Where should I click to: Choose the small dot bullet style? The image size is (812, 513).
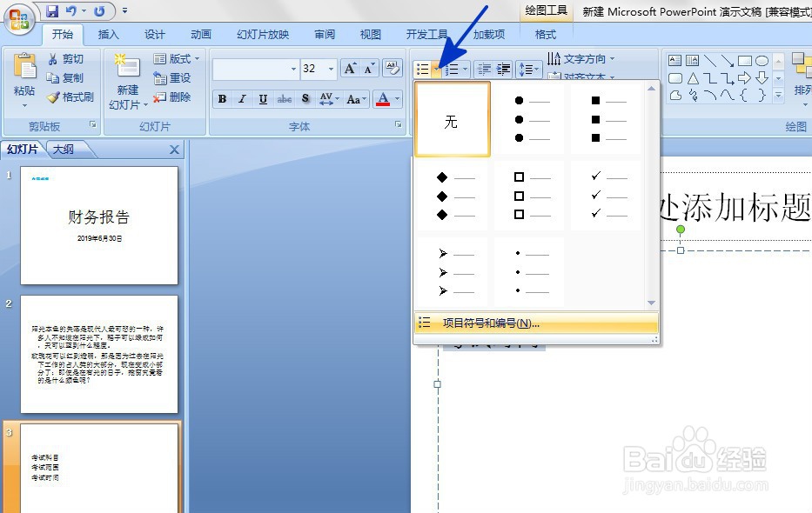click(529, 272)
